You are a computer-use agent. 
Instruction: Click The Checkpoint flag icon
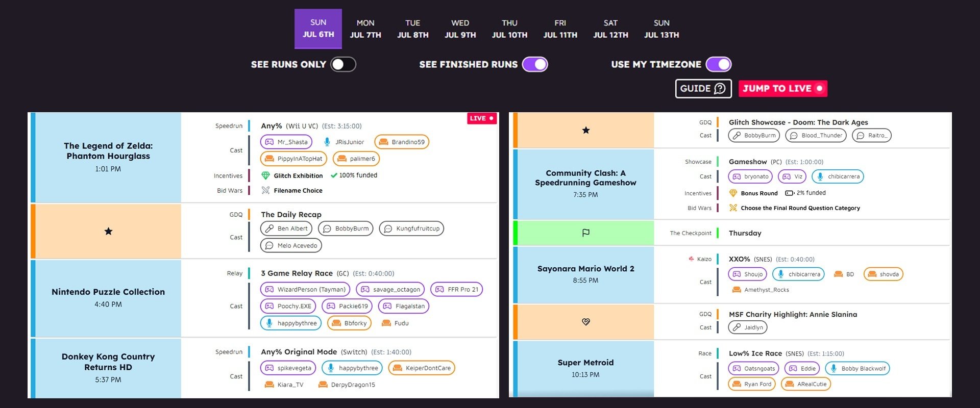point(586,233)
